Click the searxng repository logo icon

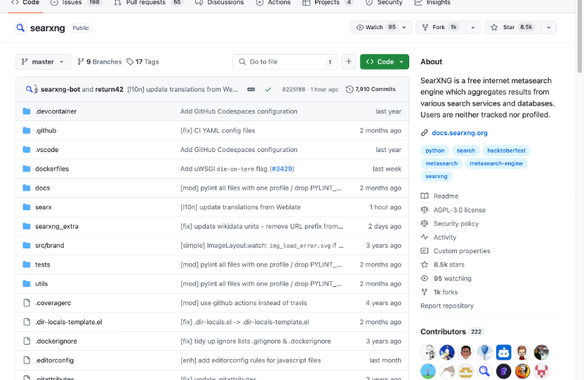coord(20,28)
